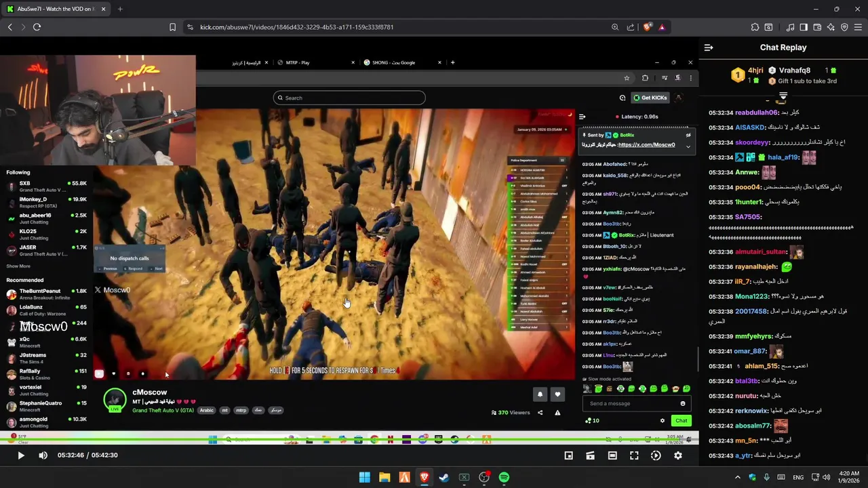Viewport: 868px width, 488px height.
Task: Open system volume from tray speaker icon
Action: tap(827, 477)
